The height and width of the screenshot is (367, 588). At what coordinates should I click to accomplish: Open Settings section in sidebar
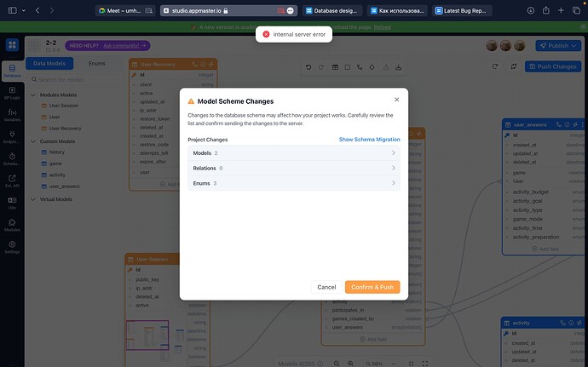pyautogui.click(x=12, y=247)
